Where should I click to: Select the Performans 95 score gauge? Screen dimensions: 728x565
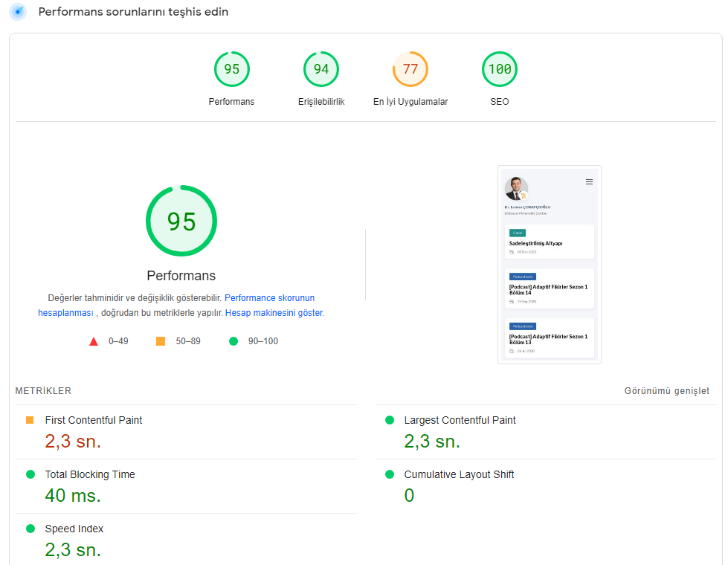[231, 69]
